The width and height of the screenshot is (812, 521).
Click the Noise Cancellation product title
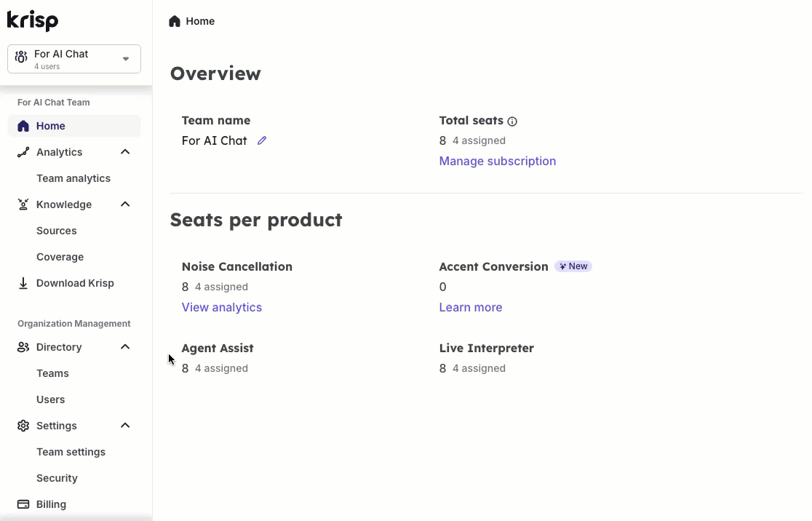(236, 267)
